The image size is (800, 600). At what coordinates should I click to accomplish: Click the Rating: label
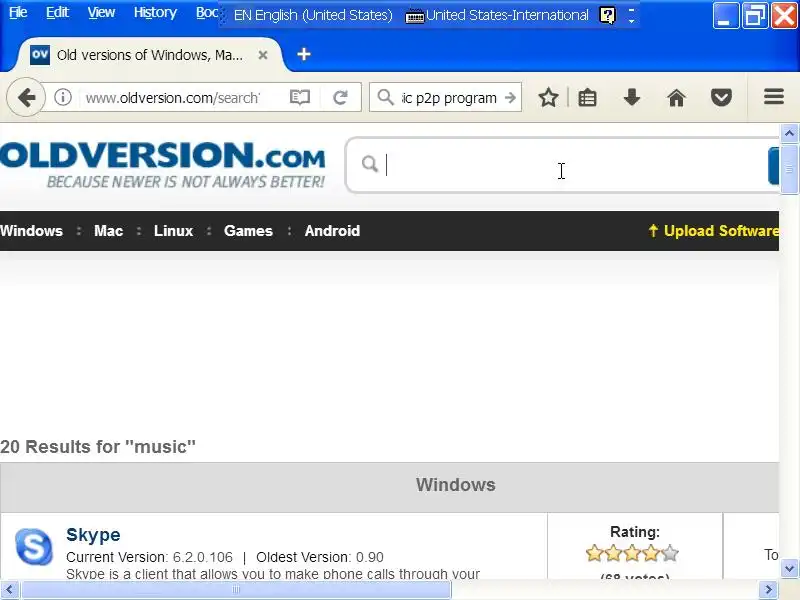click(635, 532)
